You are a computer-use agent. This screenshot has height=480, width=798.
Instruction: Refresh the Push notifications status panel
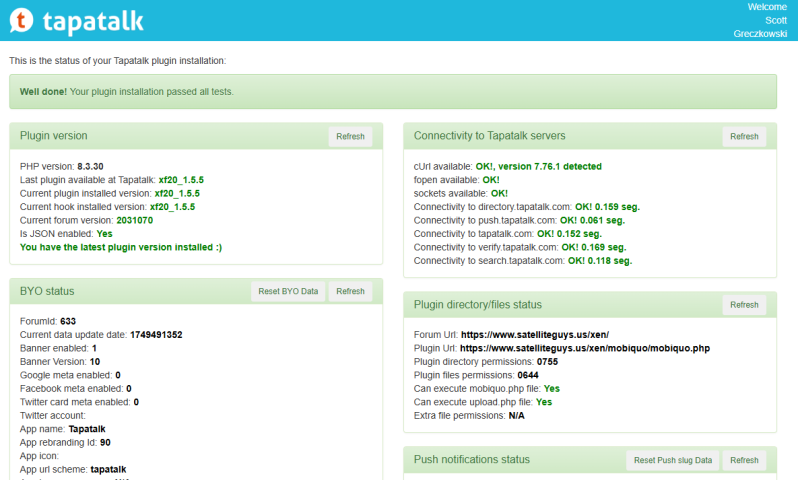click(744, 460)
